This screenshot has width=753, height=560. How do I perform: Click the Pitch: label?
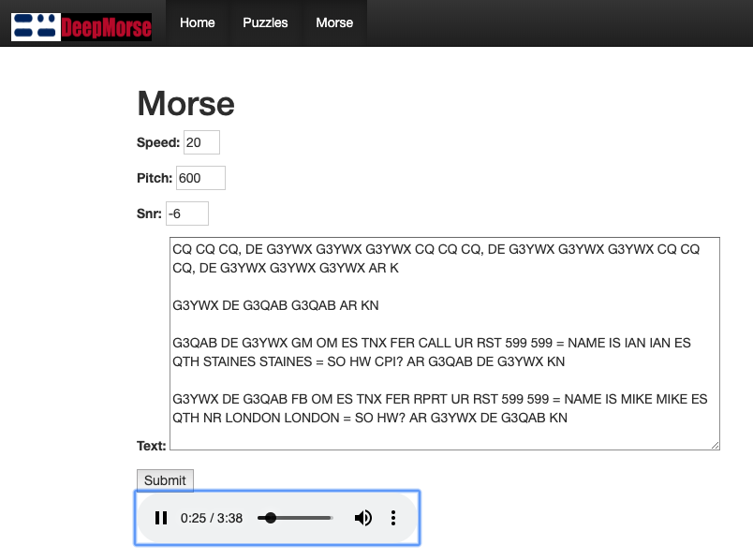point(155,178)
